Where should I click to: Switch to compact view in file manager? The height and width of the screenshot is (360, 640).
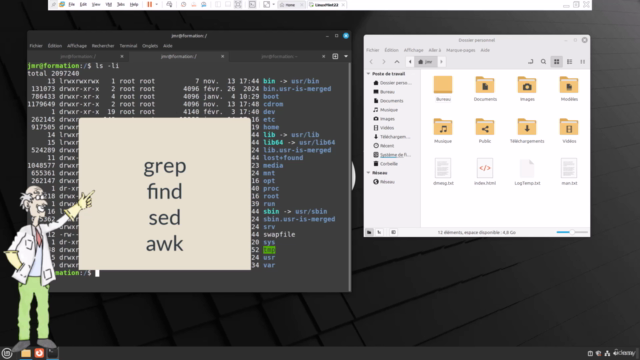582,62
